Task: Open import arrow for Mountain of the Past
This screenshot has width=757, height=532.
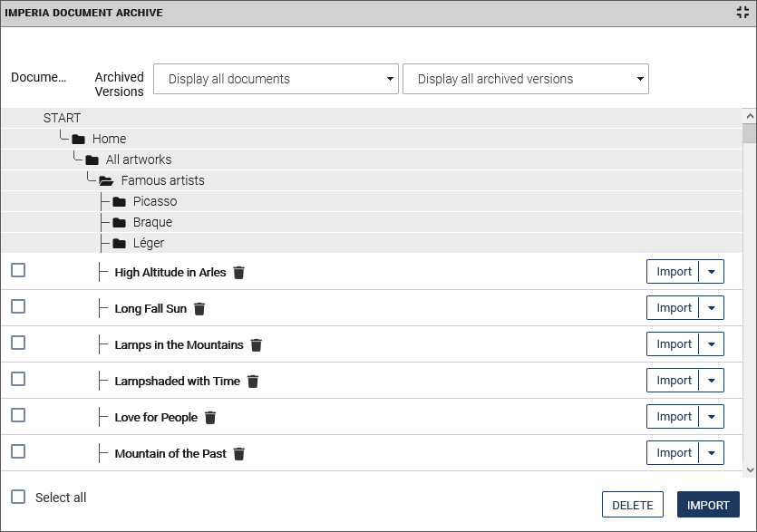Action: (x=711, y=453)
